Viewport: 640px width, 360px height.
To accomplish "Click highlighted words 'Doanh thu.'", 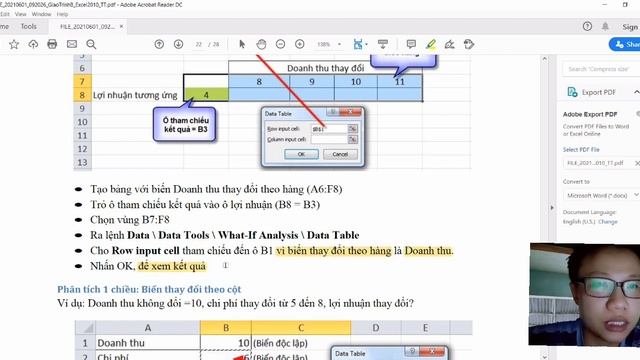I will pyautogui.click(x=429, y=251).
